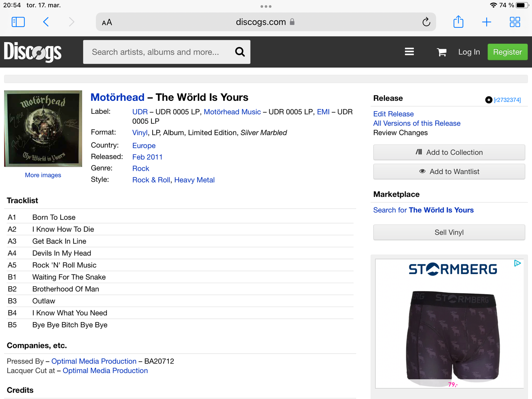This screenshot has width=532, height=399.
Task: Click the vinyl release icon
Action: pyautogui.click(x=489, y=100)
